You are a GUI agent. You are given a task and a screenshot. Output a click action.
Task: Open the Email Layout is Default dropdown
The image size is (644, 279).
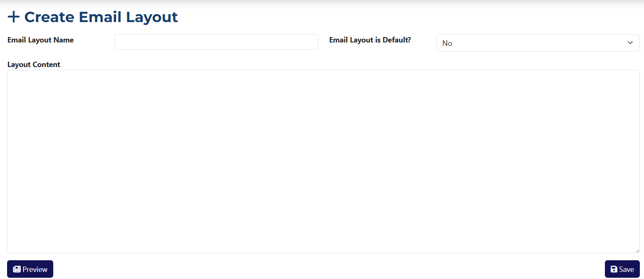click(537, 42)
